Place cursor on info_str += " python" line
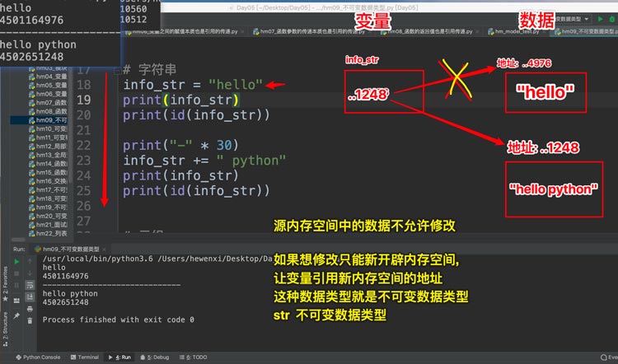Screen dimensions: 618x364 204,161
